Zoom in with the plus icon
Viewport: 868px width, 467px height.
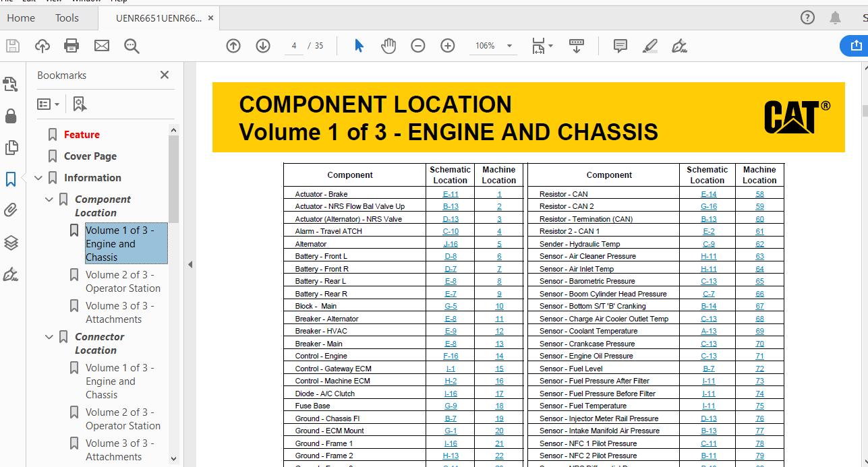click(448, 46)
